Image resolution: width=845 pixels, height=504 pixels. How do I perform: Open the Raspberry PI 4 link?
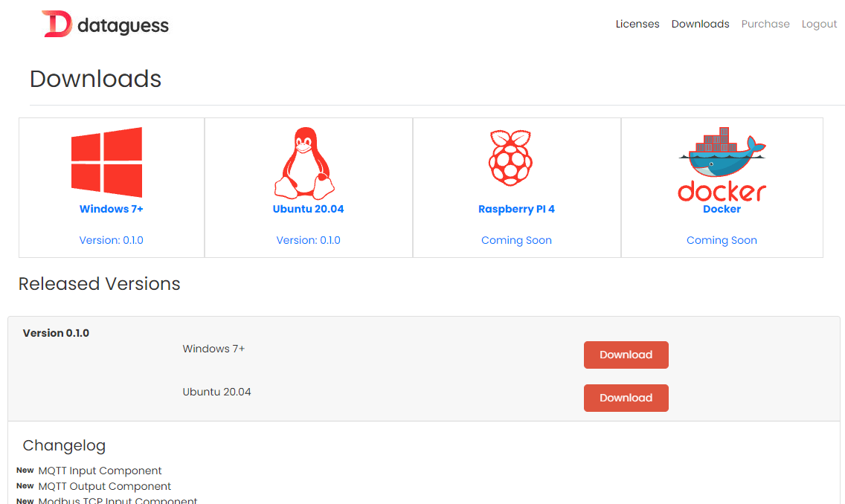[x=516, y=209]
